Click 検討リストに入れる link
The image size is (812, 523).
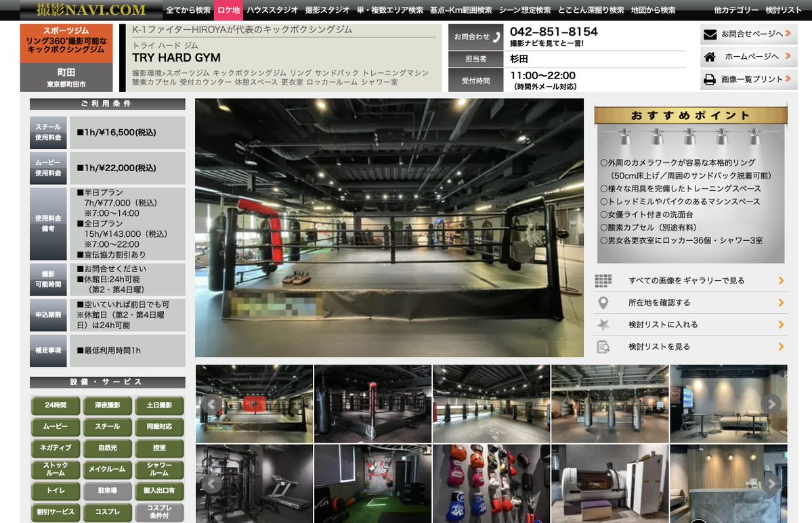pyautogui.click(x=663, y=325)
